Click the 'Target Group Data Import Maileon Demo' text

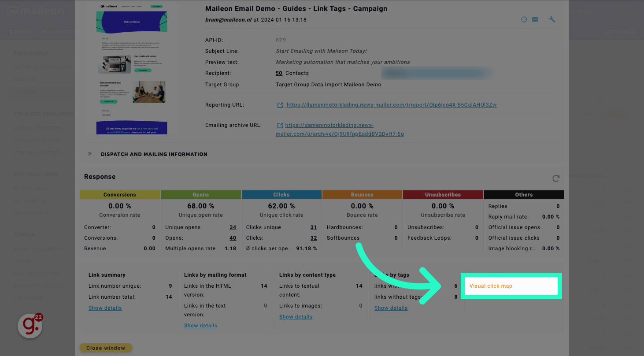coord(329,85)
